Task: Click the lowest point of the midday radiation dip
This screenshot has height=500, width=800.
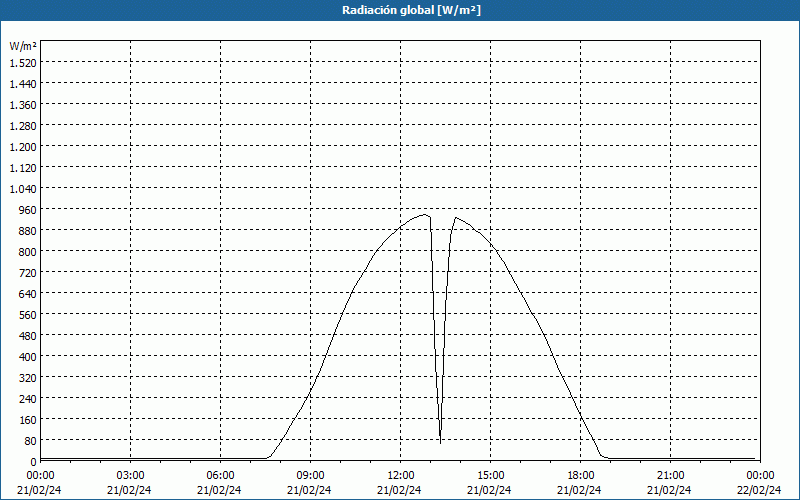Action: click(x=440, y=441)
